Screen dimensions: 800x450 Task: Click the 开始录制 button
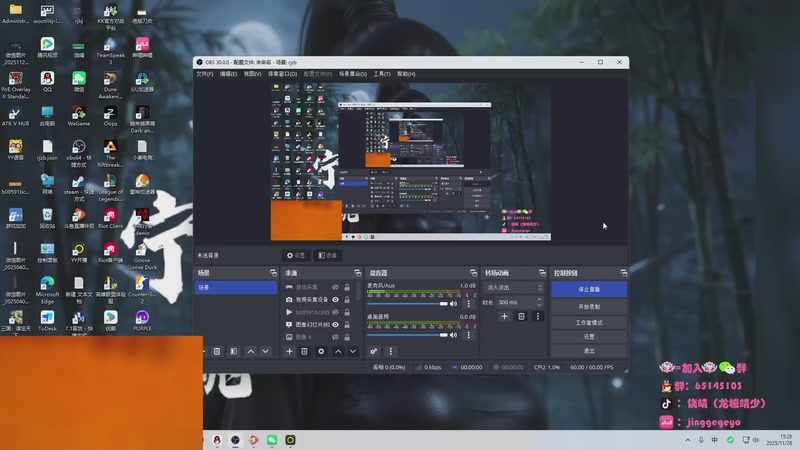point(589,307)
